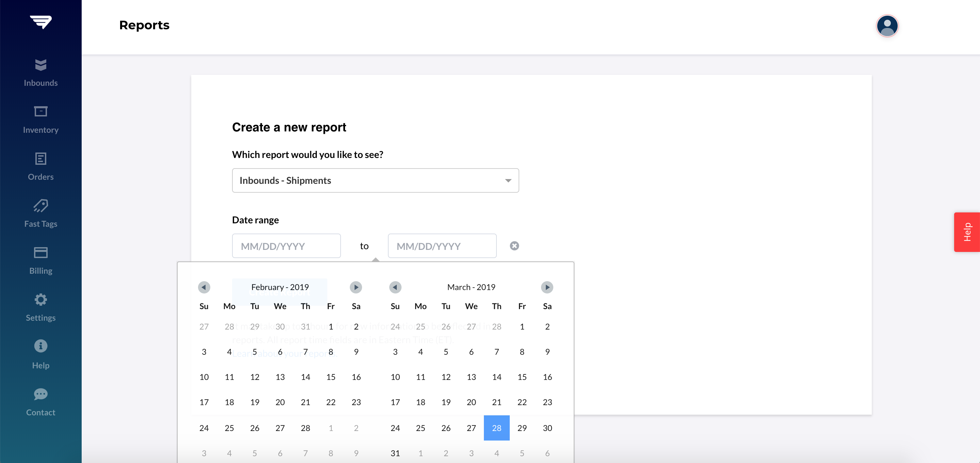Pick February 26 in the calendar
Screen dimensions: 980x463
tap(255, 428)
